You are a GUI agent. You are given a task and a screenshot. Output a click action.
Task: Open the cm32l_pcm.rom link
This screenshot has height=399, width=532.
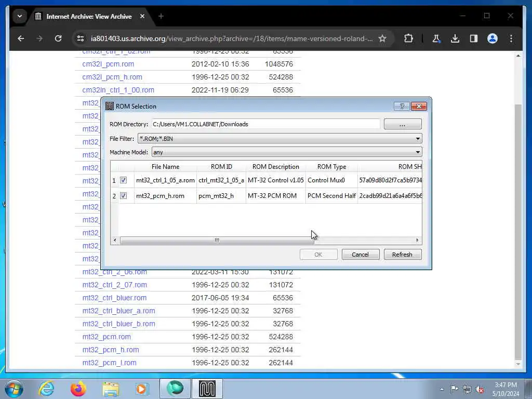[108, 64]
